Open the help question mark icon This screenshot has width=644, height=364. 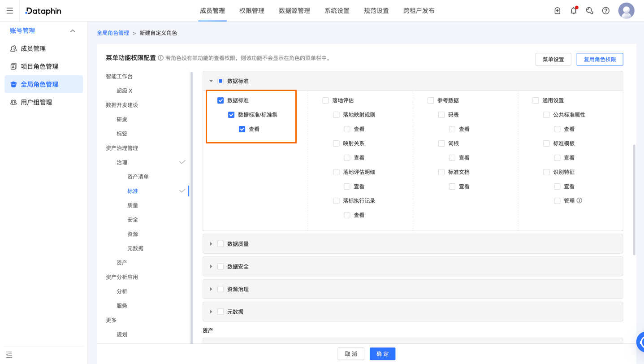pyautogui.click(x=606, y=11)
